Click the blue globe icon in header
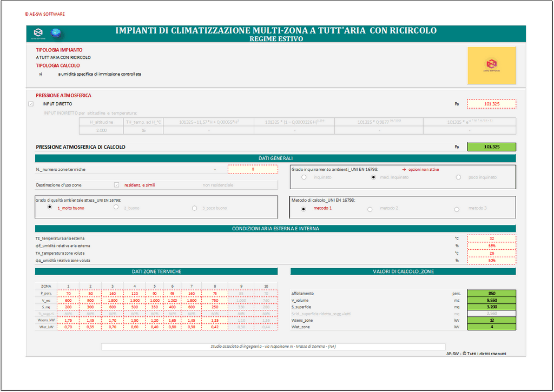Image resolution: width=554 pixels, height=392 pixels. [x=55, y=34]
